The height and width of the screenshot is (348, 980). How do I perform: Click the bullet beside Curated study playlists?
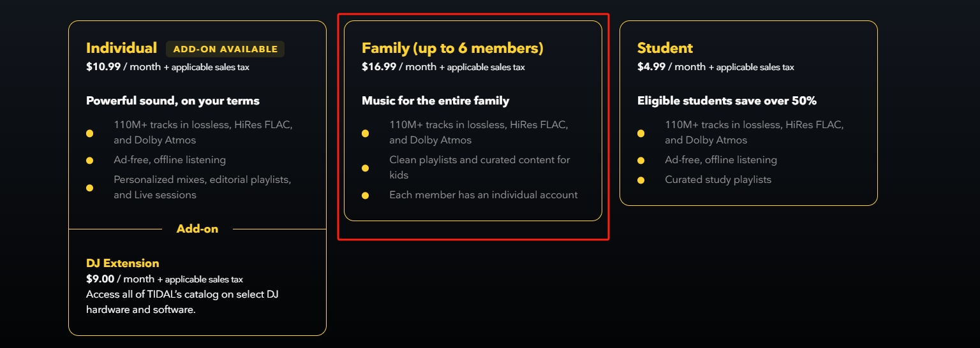[x=641, y=180]
